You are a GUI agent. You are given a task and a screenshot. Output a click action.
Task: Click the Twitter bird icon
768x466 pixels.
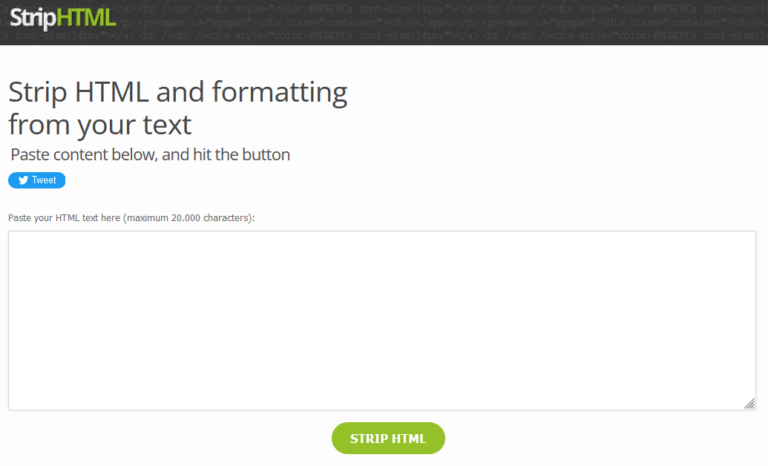pyautogui.click(x=23, y=180)
